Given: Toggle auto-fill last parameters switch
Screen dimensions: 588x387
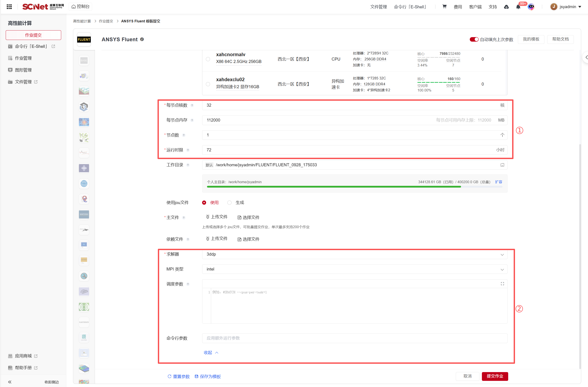Looking at the screenshot, I should click(474, 39).
